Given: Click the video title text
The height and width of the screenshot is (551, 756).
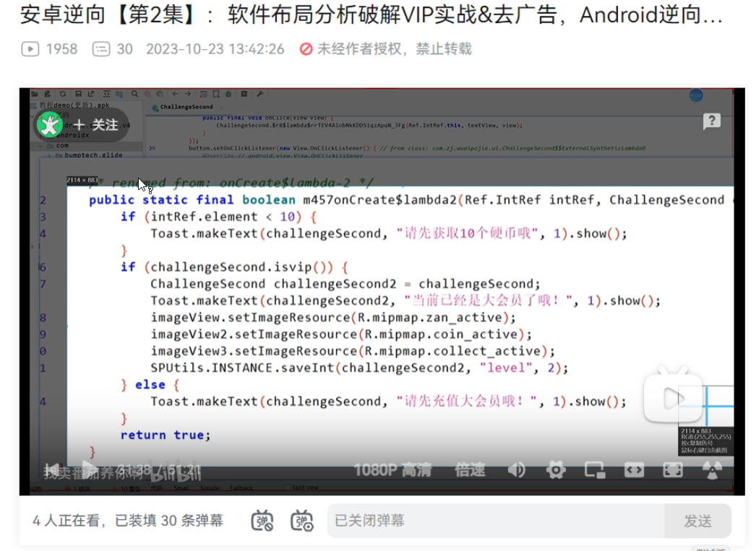Looking at the screenshot, I should pos(371,15).
